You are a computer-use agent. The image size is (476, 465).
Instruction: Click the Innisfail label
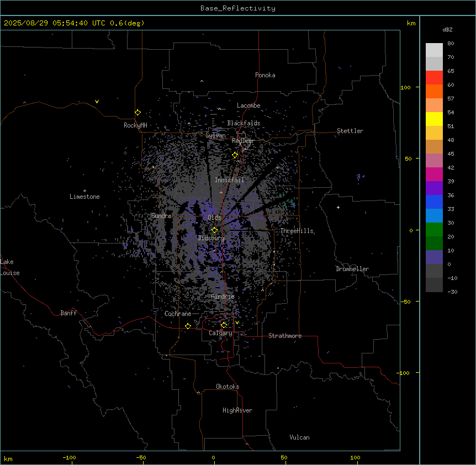point(229,180)
